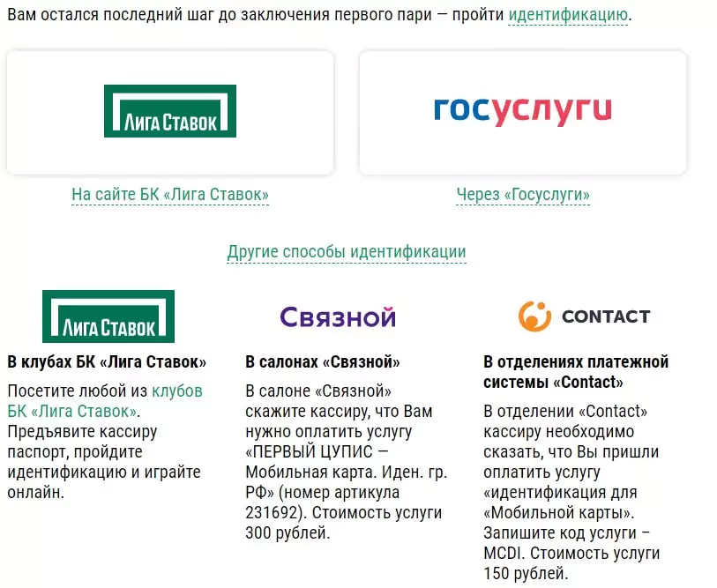The width and height of the screenshot is (717, 588).
Task: Click the Госуслуги logo card
Action: click(x=523, y=113)
